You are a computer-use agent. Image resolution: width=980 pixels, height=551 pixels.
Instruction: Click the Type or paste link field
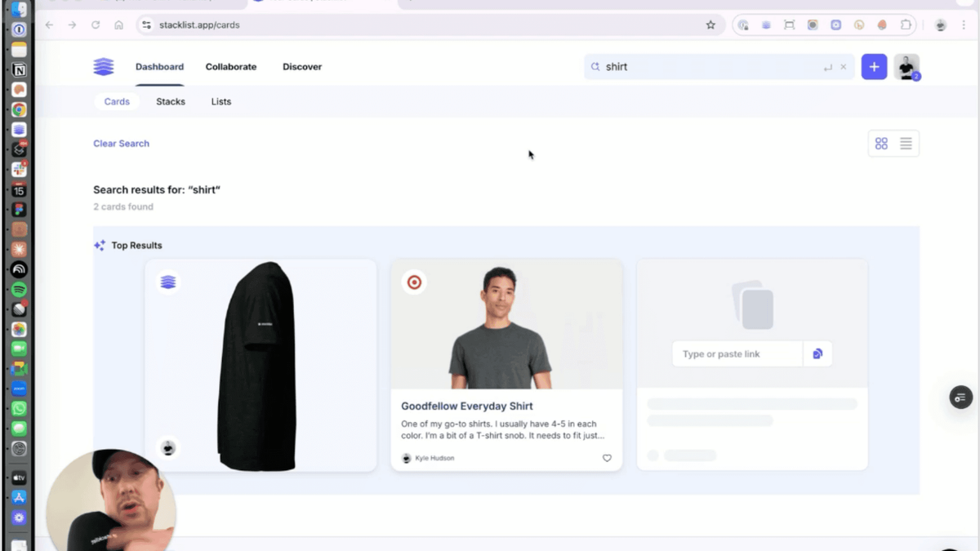tap(737, 354)
